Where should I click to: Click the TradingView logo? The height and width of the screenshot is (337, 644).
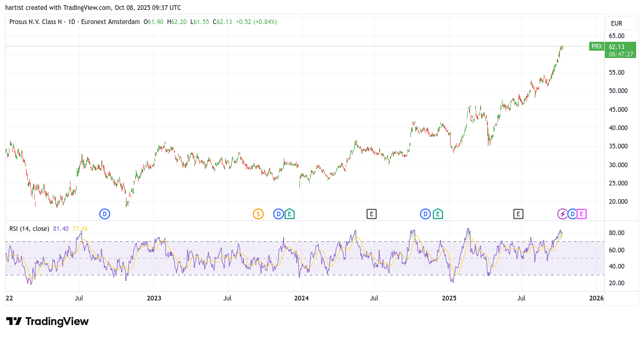click(48, 321)
